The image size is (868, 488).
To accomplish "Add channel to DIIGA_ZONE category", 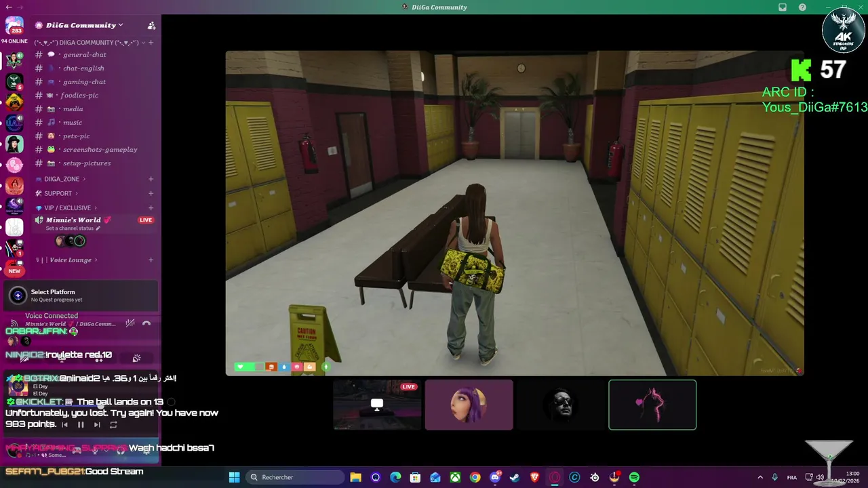I will [x=151, y=179].
